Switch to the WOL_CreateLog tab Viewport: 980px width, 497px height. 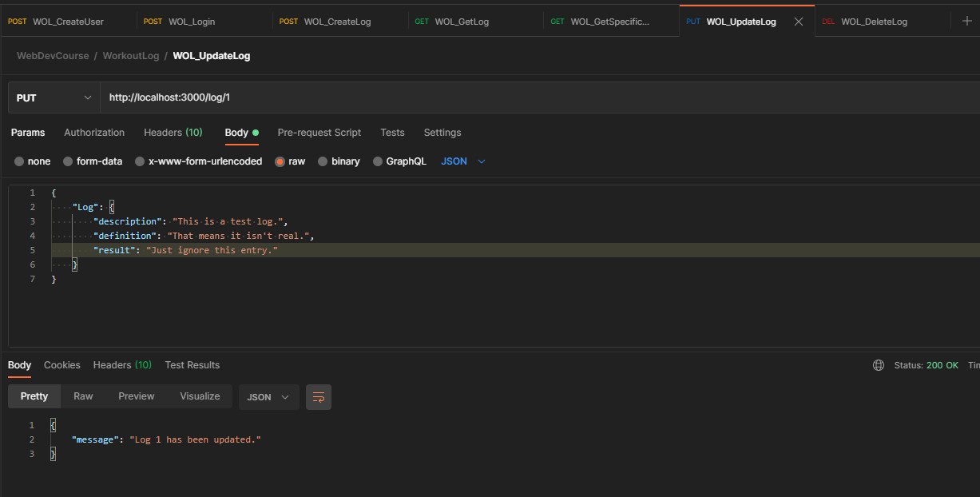[339, 22]
